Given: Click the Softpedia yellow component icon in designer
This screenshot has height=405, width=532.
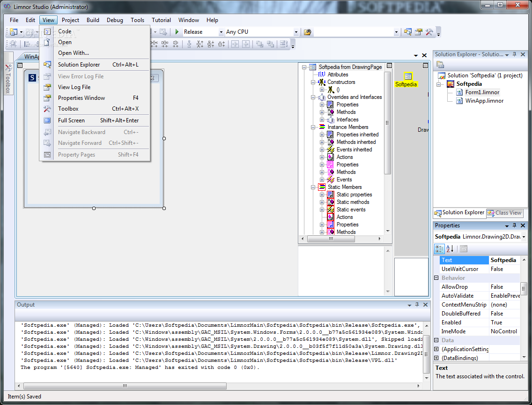Looking at the screenshot, I should [x=408, y=76].
